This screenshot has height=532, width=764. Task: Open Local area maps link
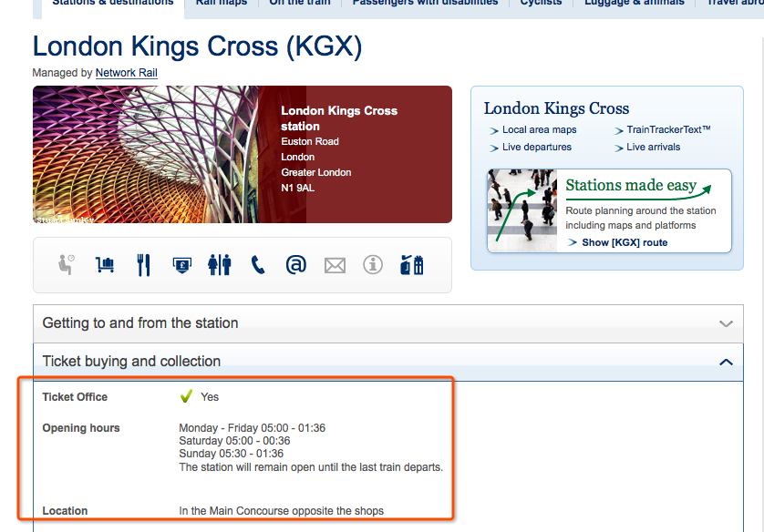(x=540, y=129)
